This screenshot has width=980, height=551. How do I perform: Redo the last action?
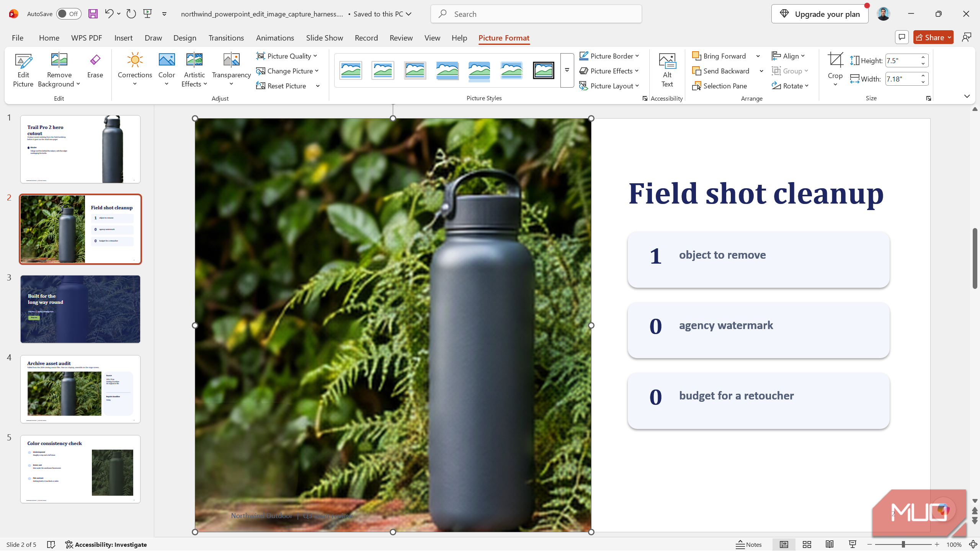point(131,14)
